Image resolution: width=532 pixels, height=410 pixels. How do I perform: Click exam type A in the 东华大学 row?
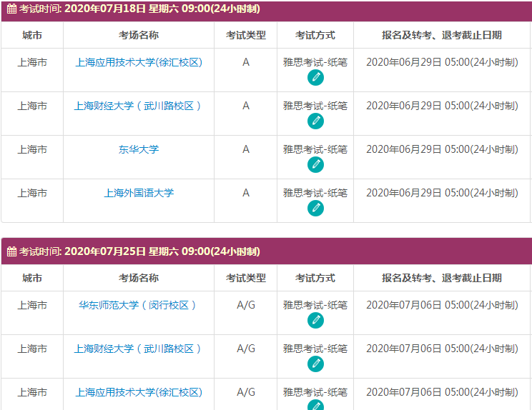click(x=246, y=149)
